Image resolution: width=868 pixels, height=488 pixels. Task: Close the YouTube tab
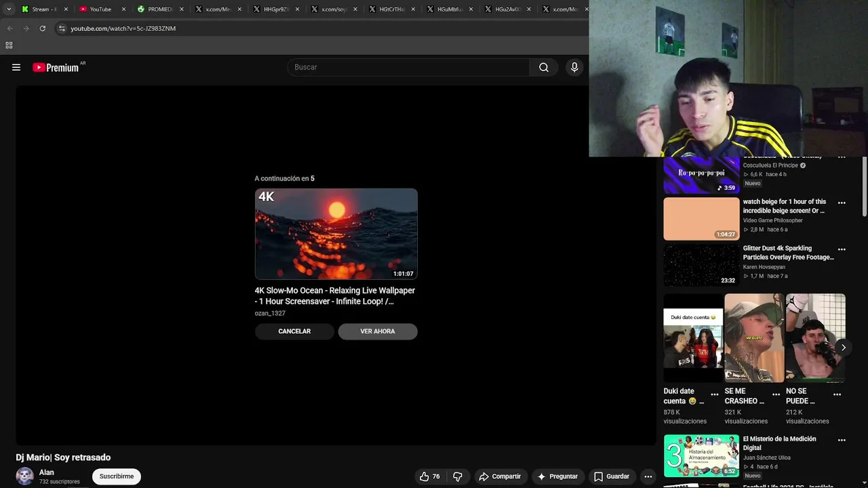(x=123, y=9)
